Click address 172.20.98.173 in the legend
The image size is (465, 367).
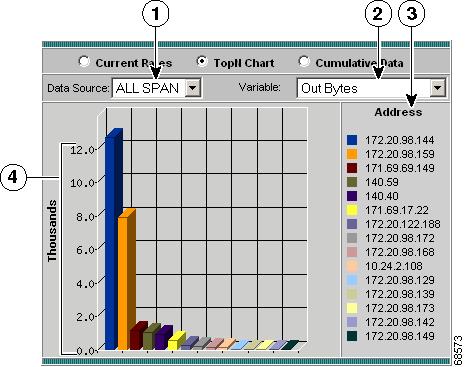400,308
